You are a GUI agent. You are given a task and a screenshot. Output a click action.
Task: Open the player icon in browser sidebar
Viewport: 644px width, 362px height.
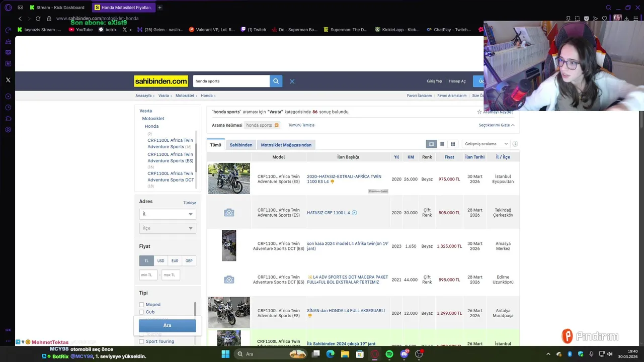[8, 97]
